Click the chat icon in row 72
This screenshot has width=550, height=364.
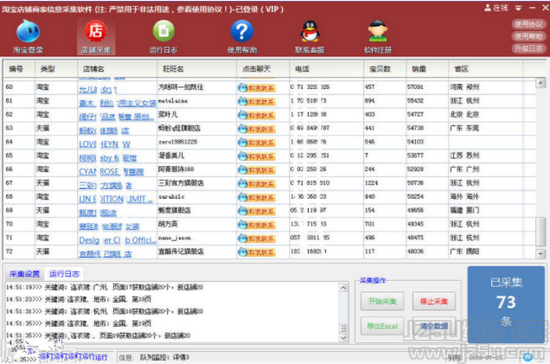[x=256, y=252]
